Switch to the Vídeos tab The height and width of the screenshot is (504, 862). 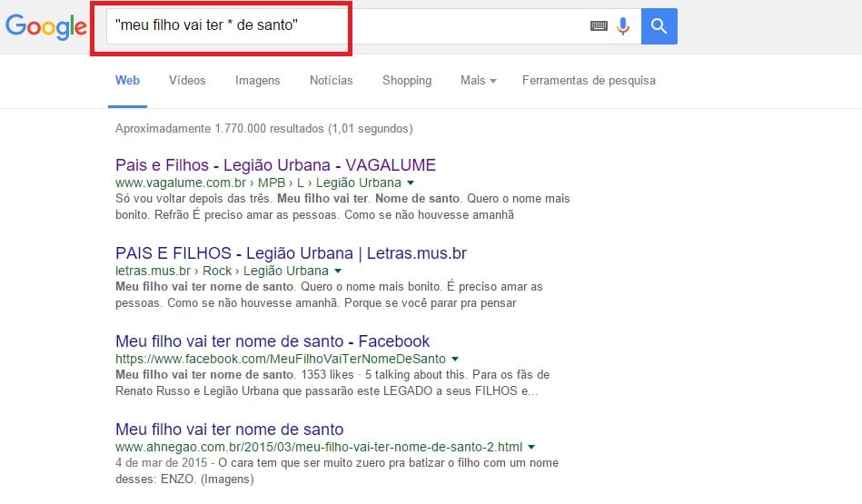187,80
